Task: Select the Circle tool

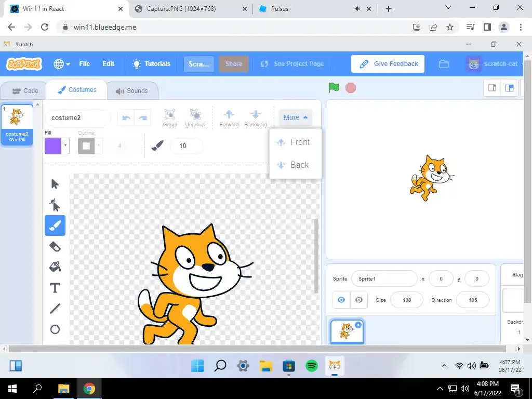Action: pyautogui.click(x=55, y=329)
